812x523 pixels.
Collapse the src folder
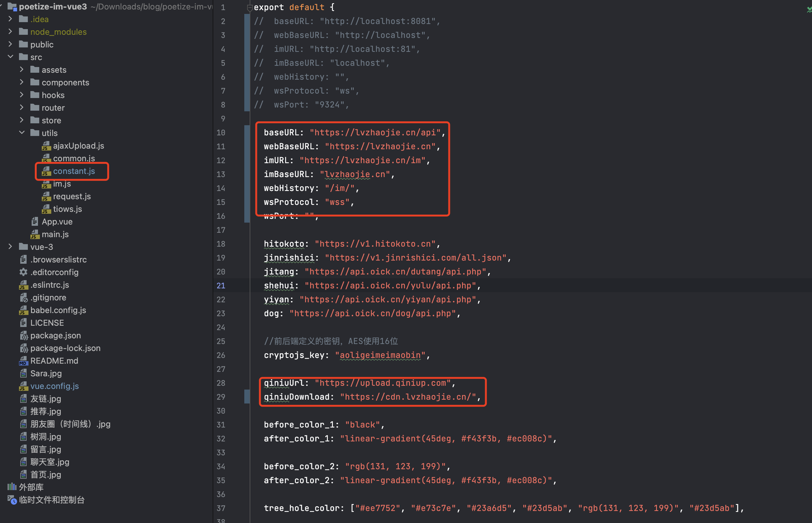10,57
